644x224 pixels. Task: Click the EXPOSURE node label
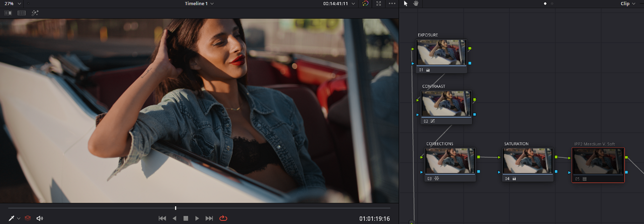[x=428, y=35]
